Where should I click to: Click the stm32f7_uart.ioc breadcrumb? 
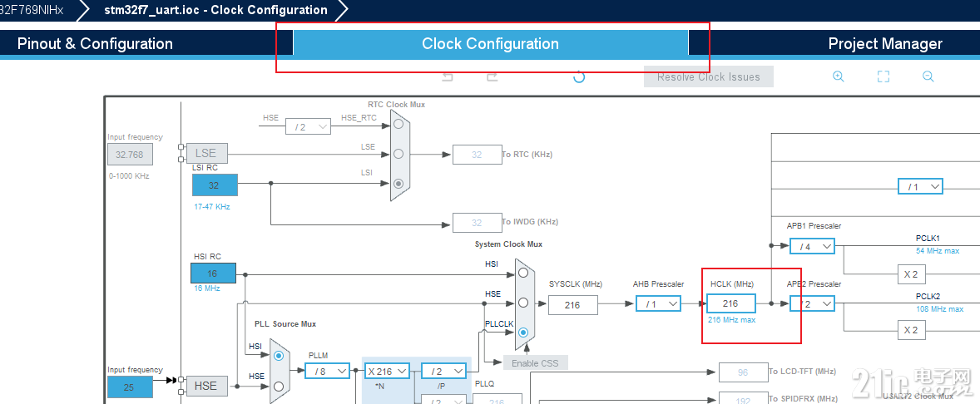tap(215, 10)
